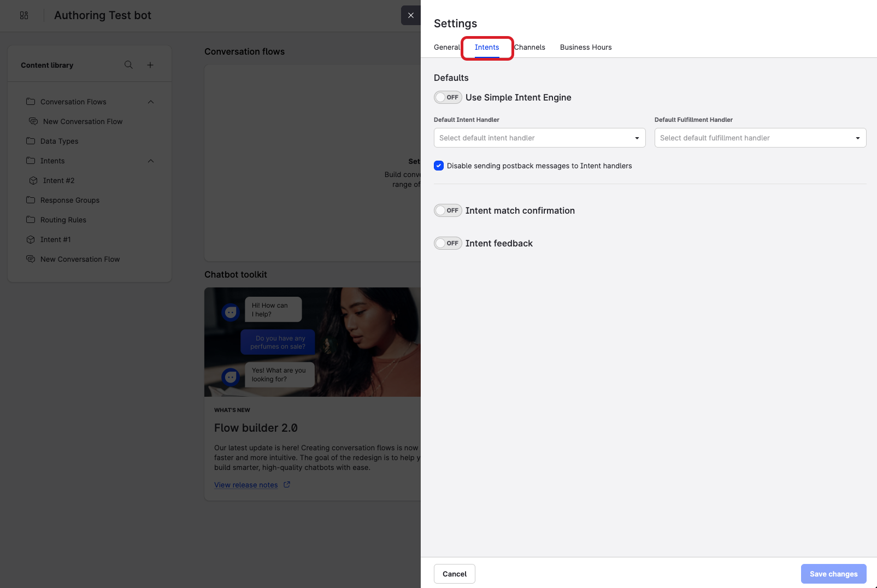Click the Data Types folder icon
Screen dimensions: 877x588
[31, 141]
